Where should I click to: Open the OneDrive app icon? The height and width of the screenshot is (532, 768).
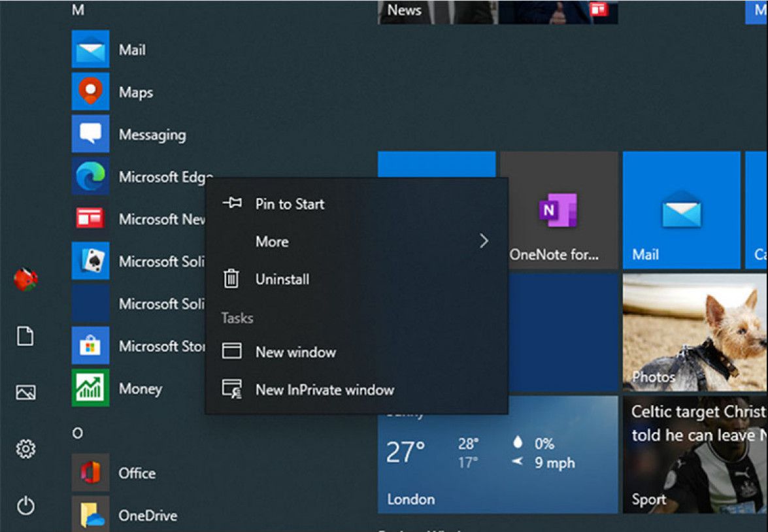coord(90,514)
